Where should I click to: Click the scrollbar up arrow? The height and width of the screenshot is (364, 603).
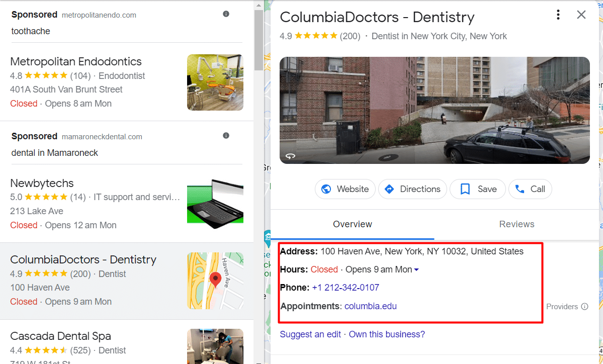click(259, 6)
